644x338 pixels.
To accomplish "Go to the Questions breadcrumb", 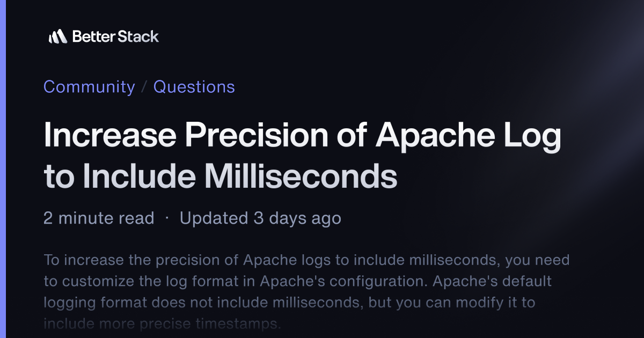I will (x=194, y=87).
